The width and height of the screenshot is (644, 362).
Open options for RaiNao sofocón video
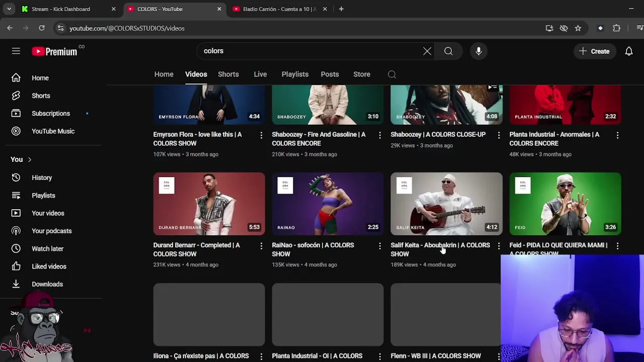coord(380,245)
